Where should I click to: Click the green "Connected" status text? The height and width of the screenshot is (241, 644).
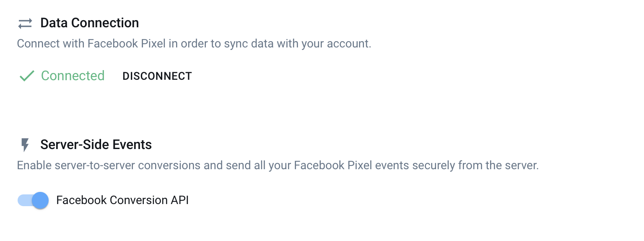[x=73, y=76]
